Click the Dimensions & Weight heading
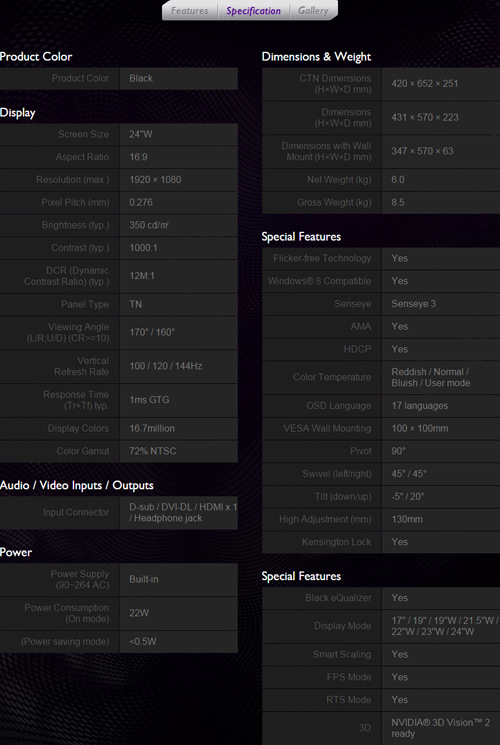 pos(316,57)
